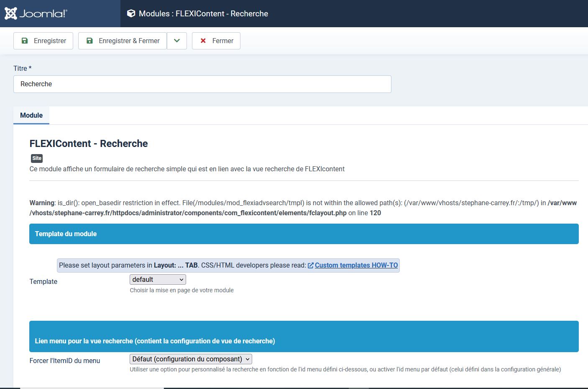Open the Template default dropdown
Screen dimensions: 588x389
click(x=158, y=279)
